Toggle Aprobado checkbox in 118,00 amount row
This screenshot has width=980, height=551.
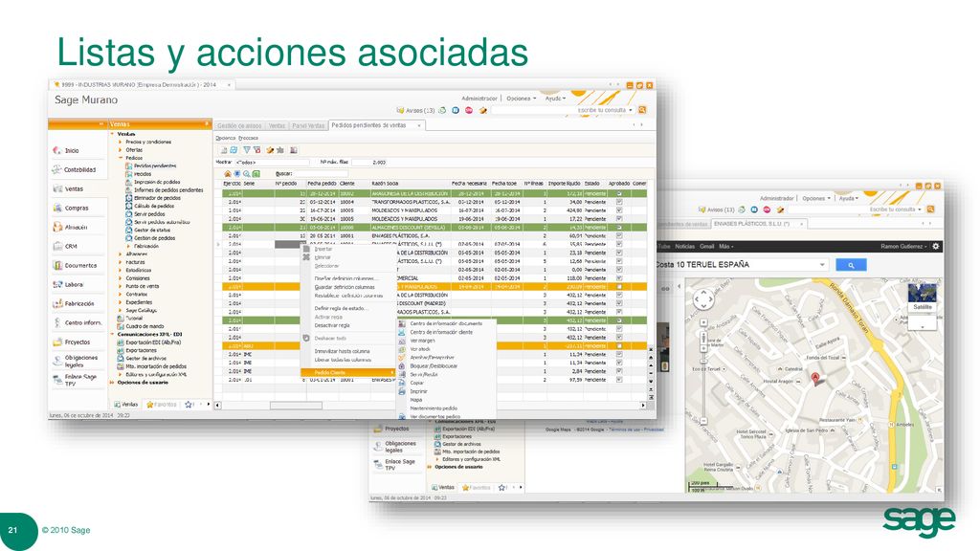point(619,278)
